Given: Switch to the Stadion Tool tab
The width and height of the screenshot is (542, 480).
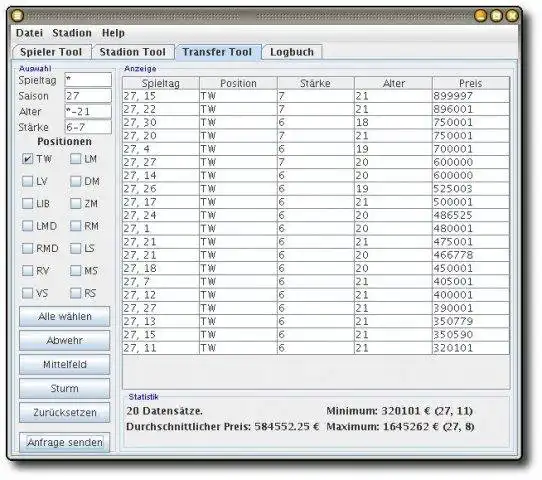Looking at the screenshot, I should tap(132, 52).
